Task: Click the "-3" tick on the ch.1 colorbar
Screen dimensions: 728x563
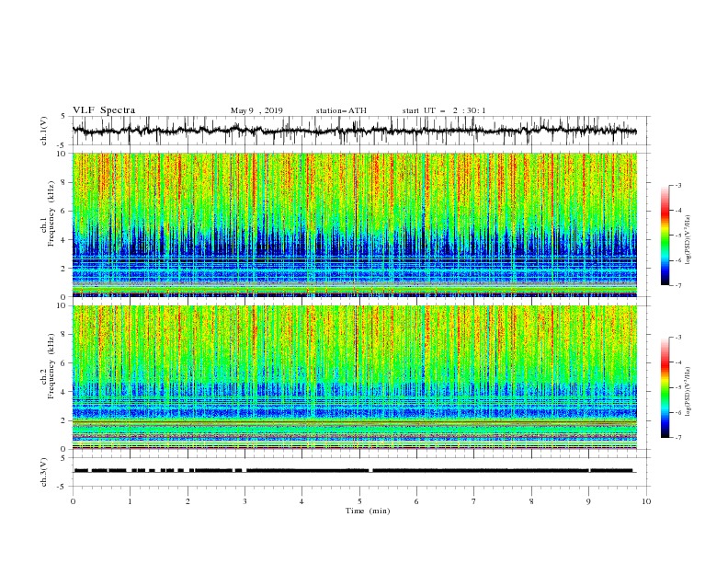Action: click(678, 185)
